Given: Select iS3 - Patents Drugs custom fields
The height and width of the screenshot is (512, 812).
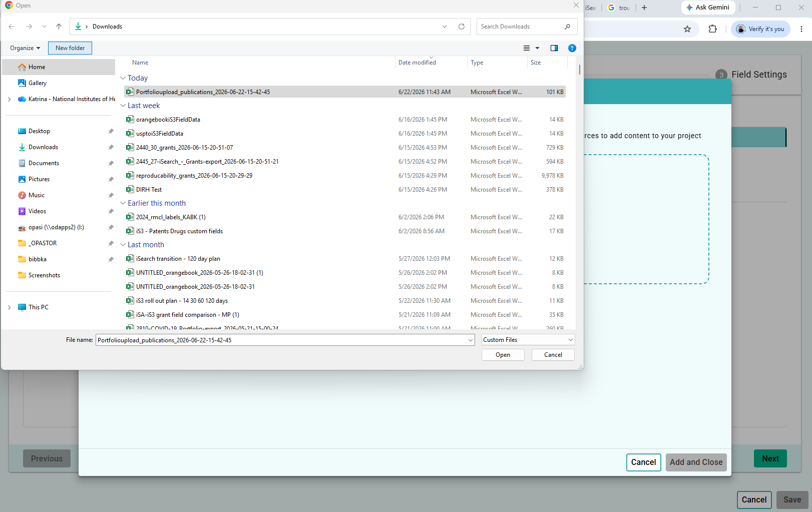Looking at the screenshot, I should (x=345, y=231).
